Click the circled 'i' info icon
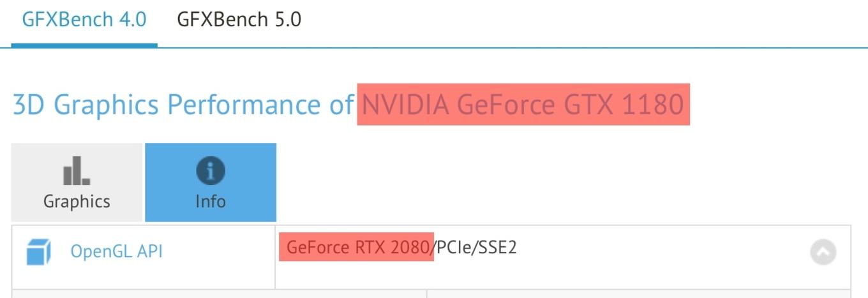The height and width of the screenshot is (298, 868). tap(211, 171)
